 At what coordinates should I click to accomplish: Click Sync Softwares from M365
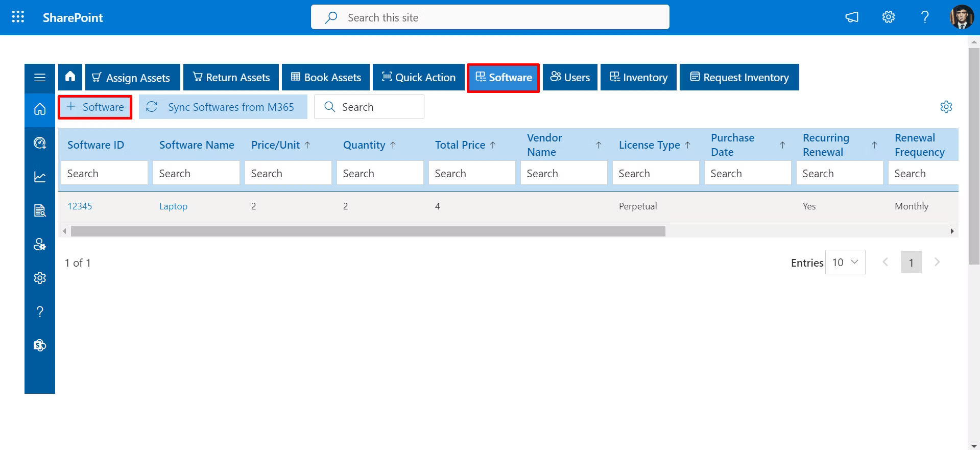[x=223, y=107]
